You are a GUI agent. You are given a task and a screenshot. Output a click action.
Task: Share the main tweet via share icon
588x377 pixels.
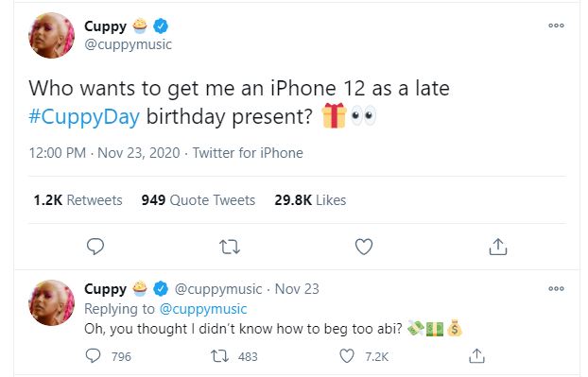coord(498,247)
